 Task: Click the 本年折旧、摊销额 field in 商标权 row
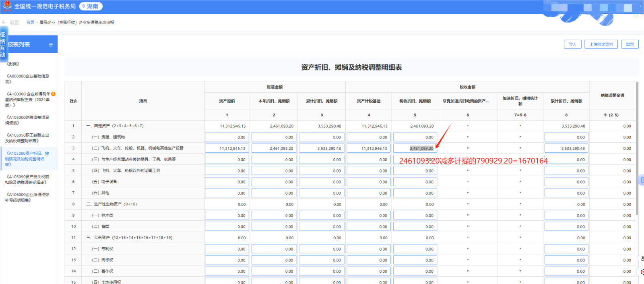click(274, 260)
